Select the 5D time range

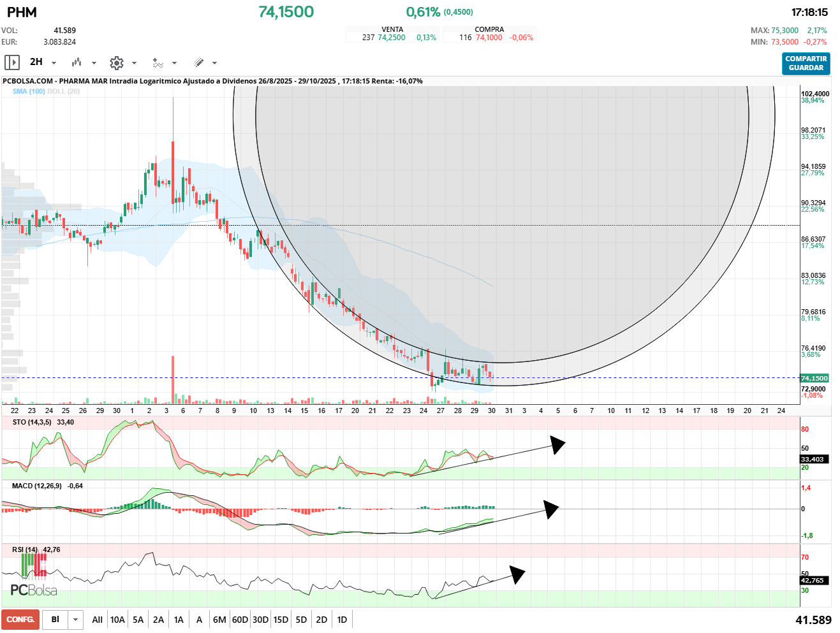point(301,620)
